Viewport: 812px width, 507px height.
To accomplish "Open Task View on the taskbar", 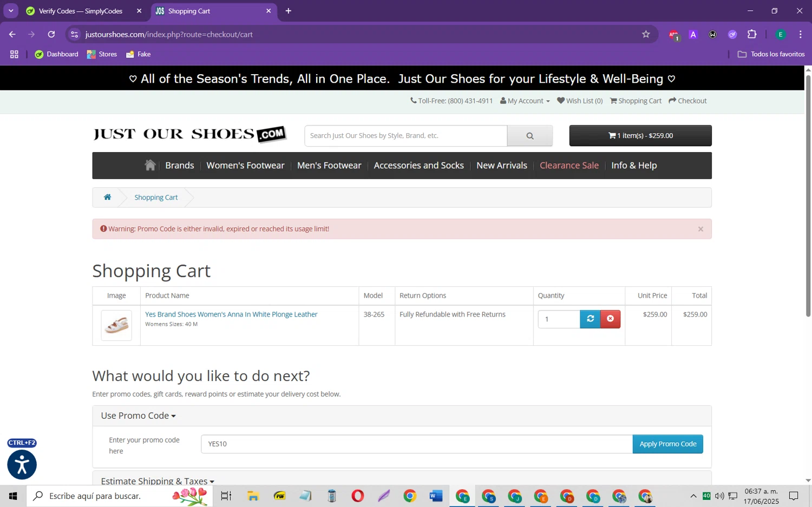I will (x=226, y=496).
